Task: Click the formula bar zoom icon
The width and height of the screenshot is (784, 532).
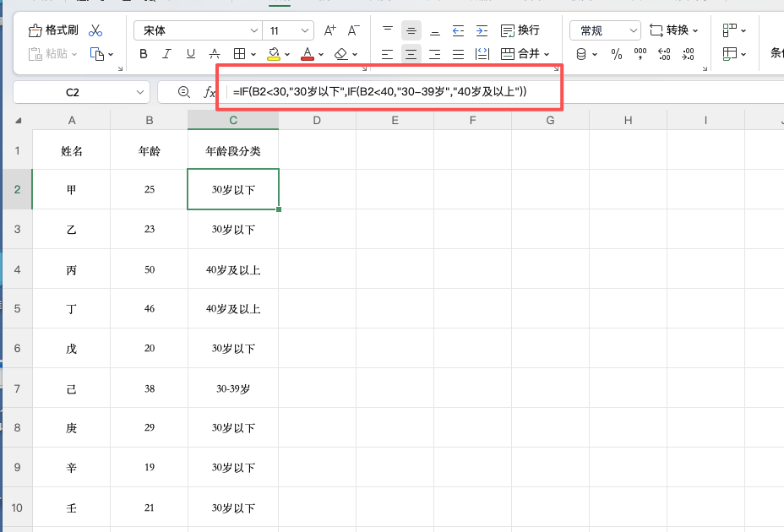Action: pos(183,92)
